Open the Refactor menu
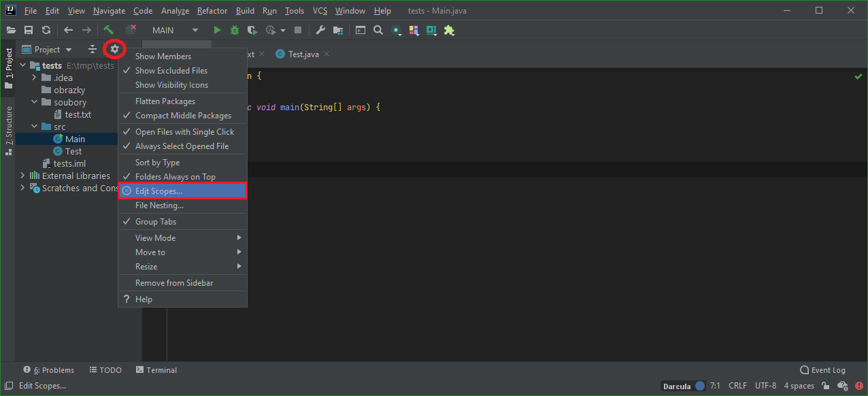This screenshot has width=868, height=396. tap(212, 10)
